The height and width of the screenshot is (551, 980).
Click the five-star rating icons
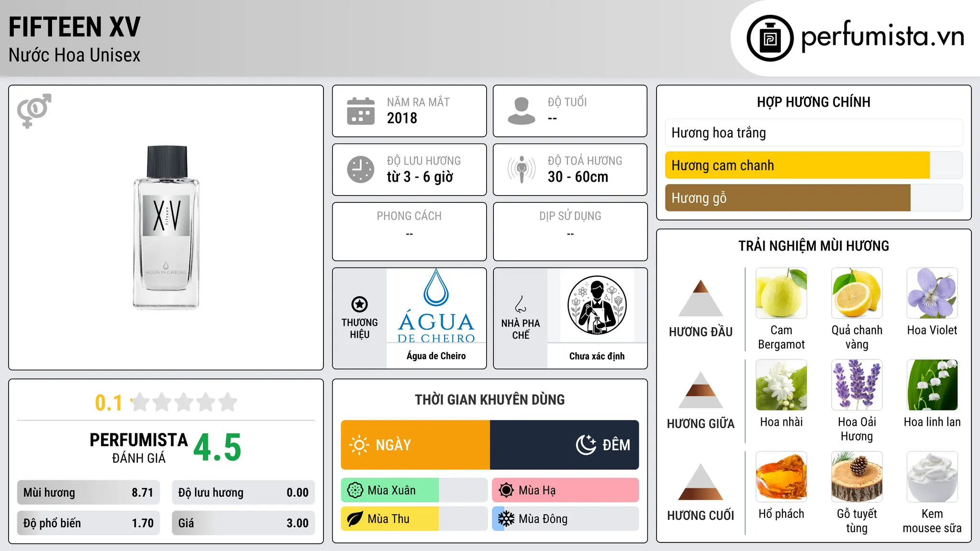(x=184, y=402)
